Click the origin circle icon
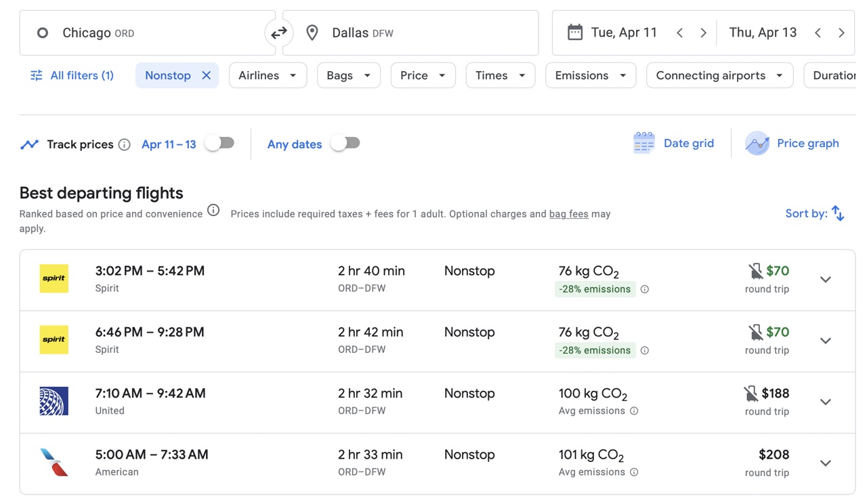This screenshot has width=867, height=504. tap(43, 33)
